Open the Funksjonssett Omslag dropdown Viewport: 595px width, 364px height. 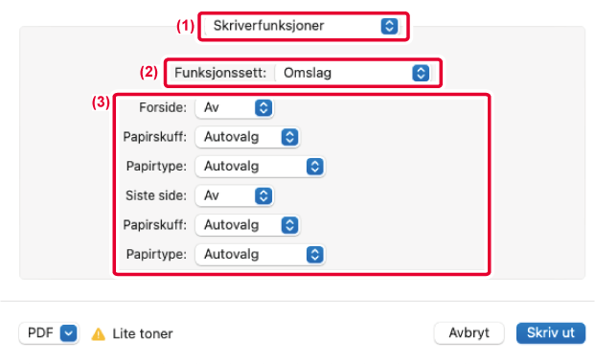[x=354, y=73]
